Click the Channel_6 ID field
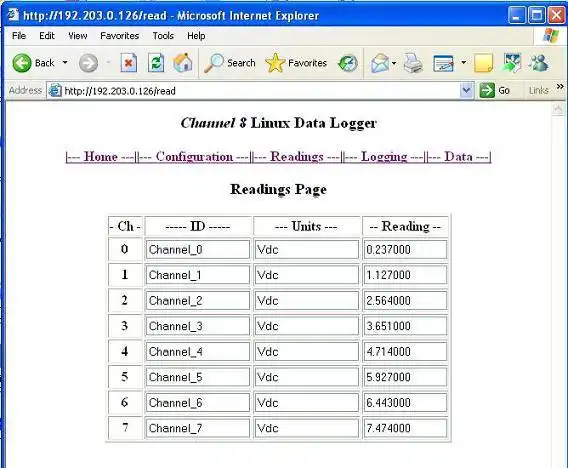Image resolution: width=568 pixels, height=468 pixels. pos(197,402)
